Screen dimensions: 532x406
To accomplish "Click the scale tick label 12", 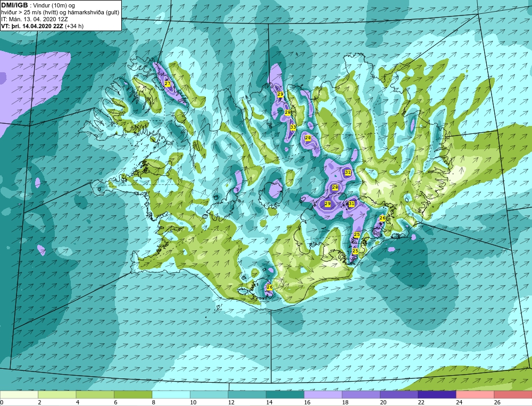I will point(231,403).
